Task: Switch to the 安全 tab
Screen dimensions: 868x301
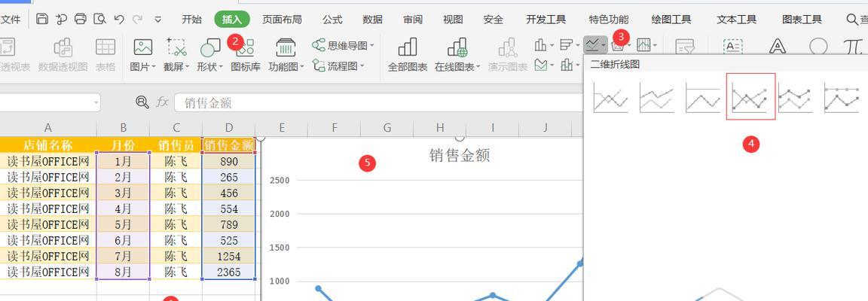Action: [x=494, y=20]
